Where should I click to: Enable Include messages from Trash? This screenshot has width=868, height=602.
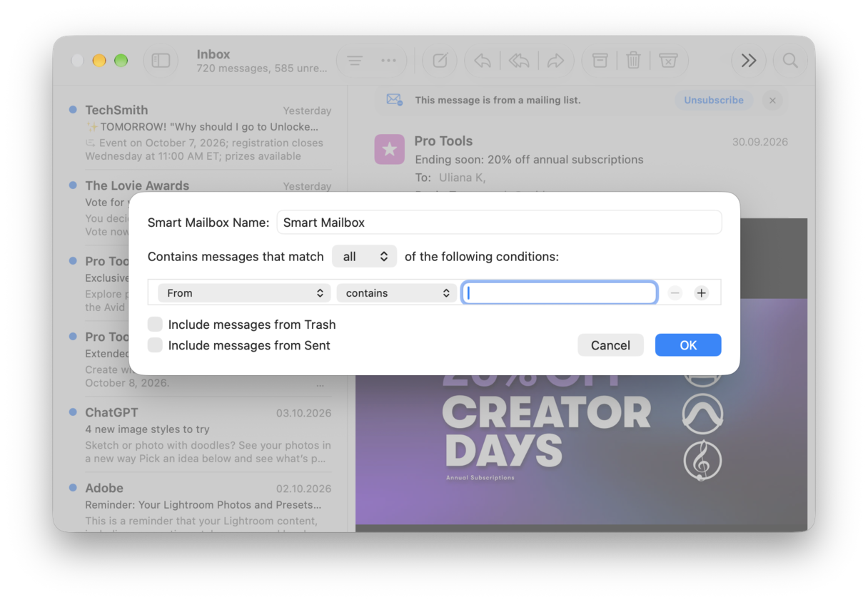click(x=155, y=325)
